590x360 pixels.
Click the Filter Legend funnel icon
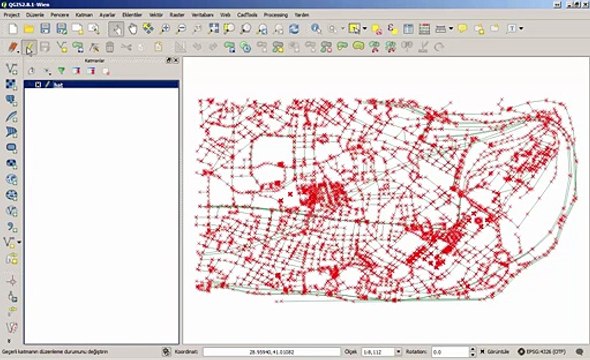61,71
